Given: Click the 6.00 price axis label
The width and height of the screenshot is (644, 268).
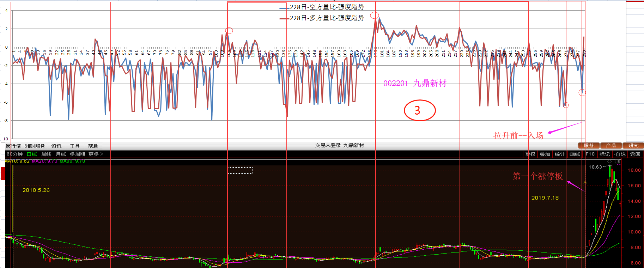Looking at the screenshot, I should pos(636,263).
